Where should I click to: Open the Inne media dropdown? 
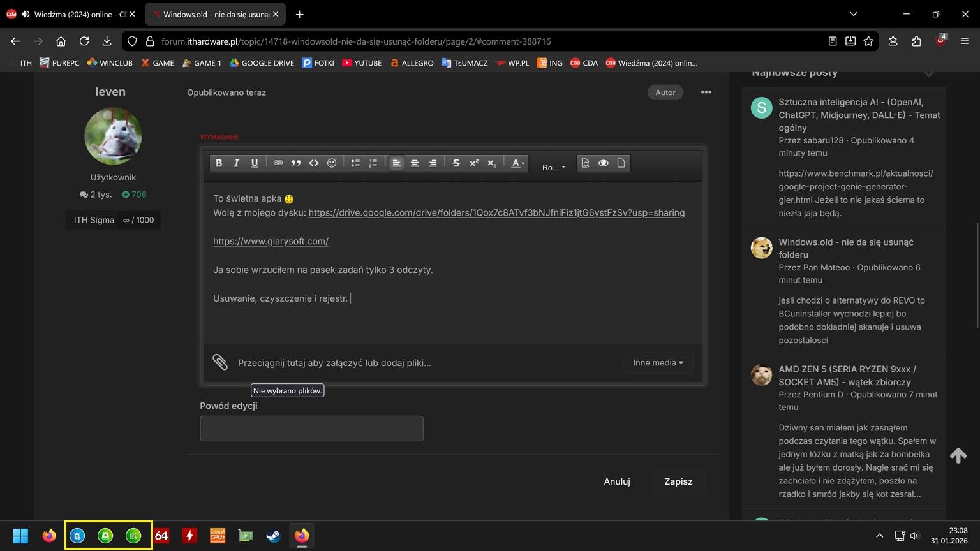click(x=658, y=363)
